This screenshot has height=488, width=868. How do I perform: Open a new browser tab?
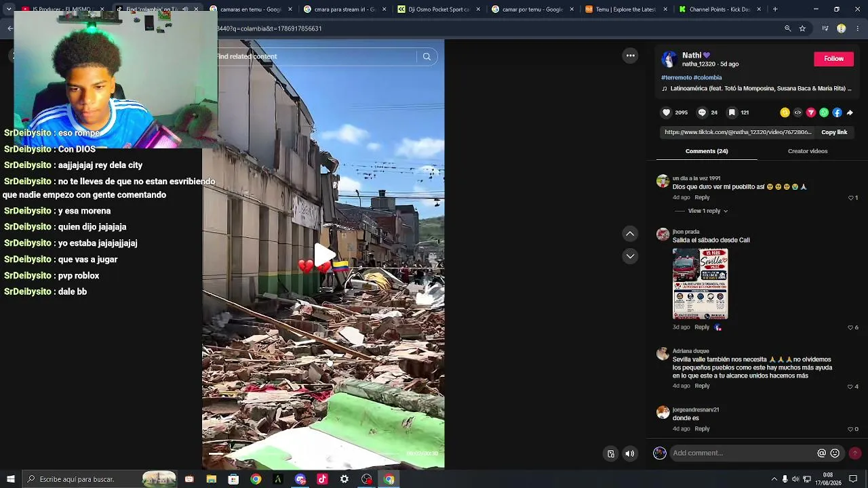(775, 9)
